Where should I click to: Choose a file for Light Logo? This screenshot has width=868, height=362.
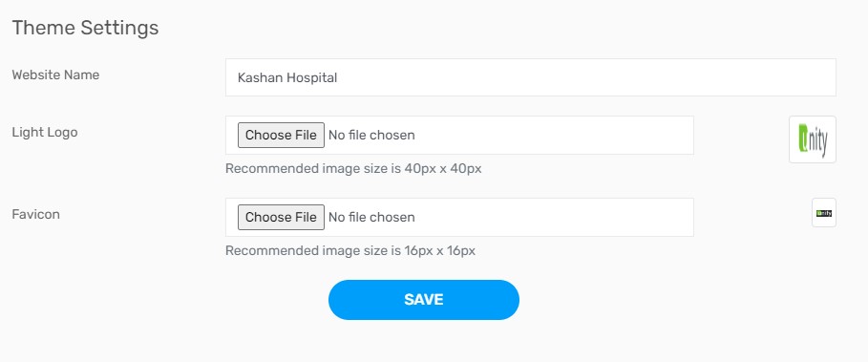coord(281,135)
